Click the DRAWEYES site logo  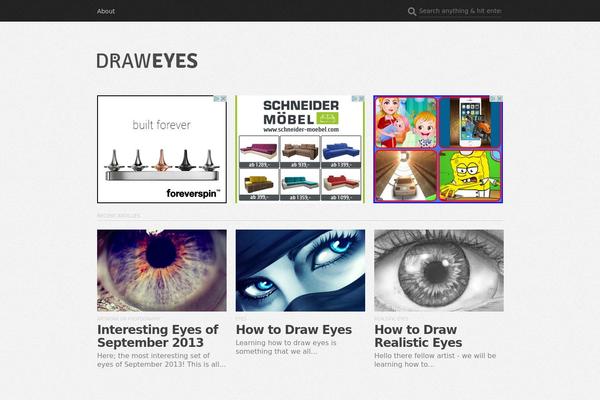tap(147, 61)
